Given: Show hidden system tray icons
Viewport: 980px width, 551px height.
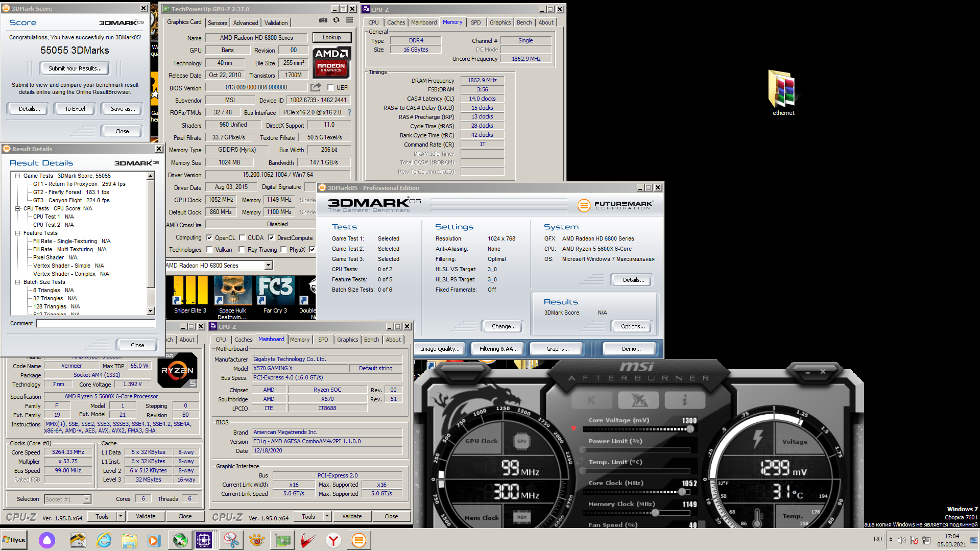Looking at the screenshot, I should pos(891,539).
